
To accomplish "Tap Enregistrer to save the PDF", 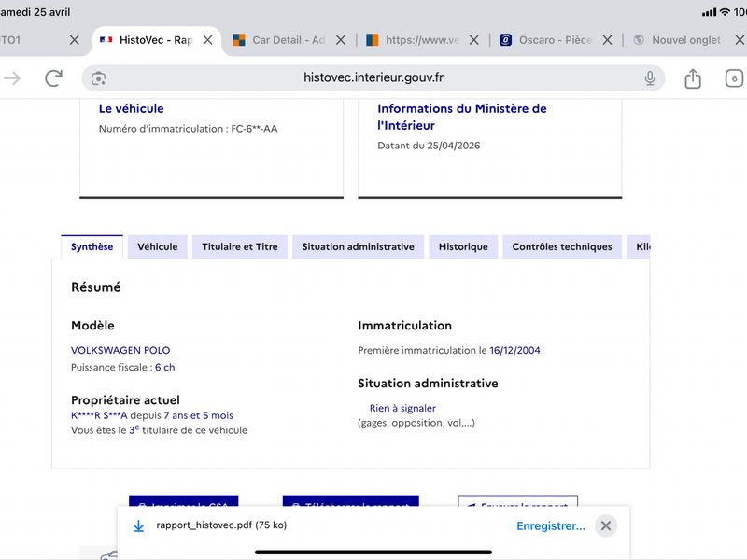I will tap(550, 525).
